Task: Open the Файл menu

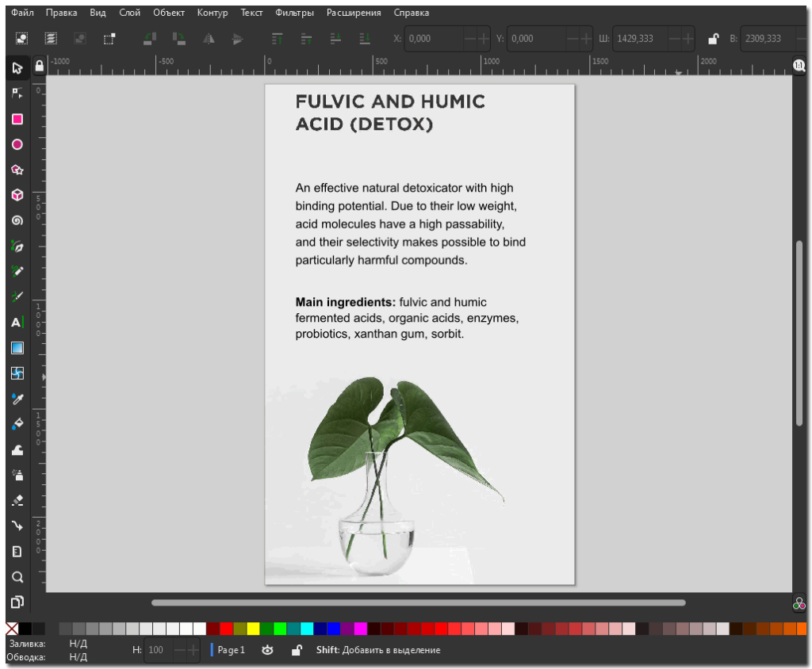Action: point(22,13)
